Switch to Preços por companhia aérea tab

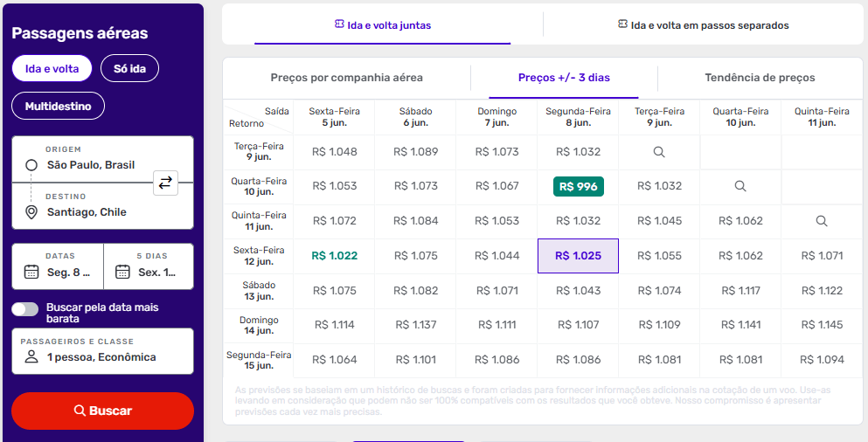tap(346, 78)
